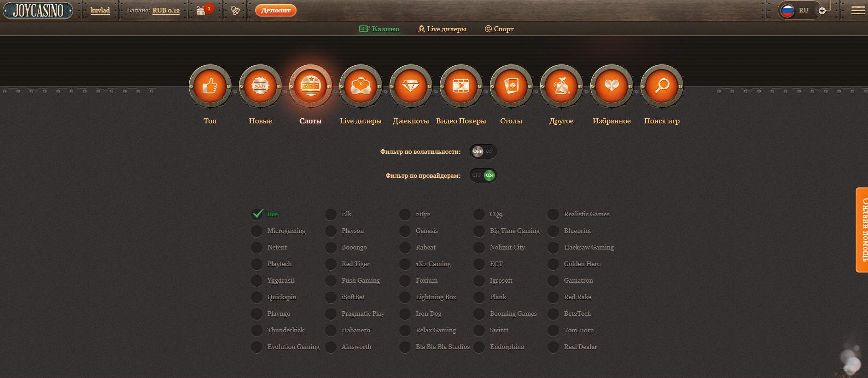Select the Pragmatic Play provider checkbox
This screenshot has height=378, width=868.
pos(331,314)
